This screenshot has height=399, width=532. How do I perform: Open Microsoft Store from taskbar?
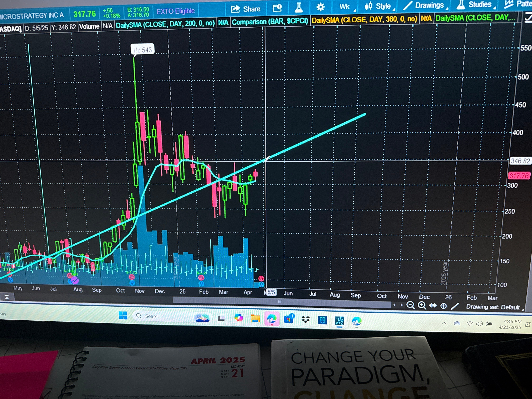[x=289, y=319]
